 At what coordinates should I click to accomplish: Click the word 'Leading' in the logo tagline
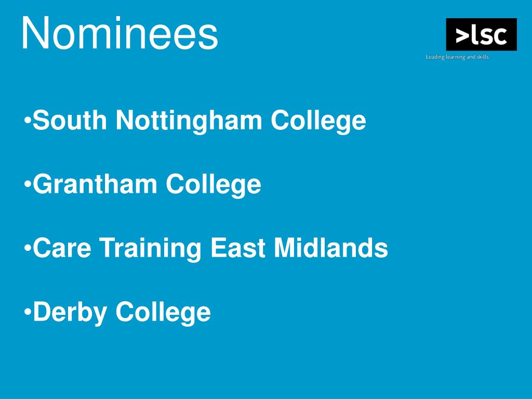pyautogui.click(x=435, y=57)
